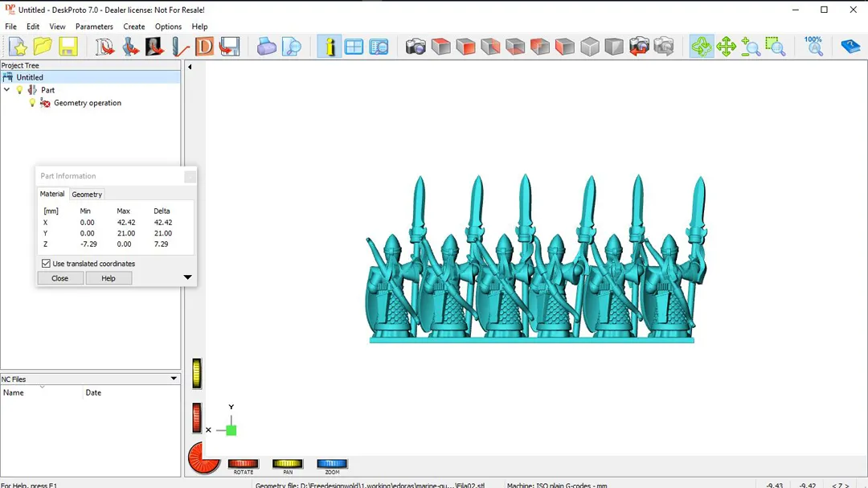The width and height of the screenshot is (868, 488).
Task: Create a new project with the star-page icon
Action: [x=18, y=47]
